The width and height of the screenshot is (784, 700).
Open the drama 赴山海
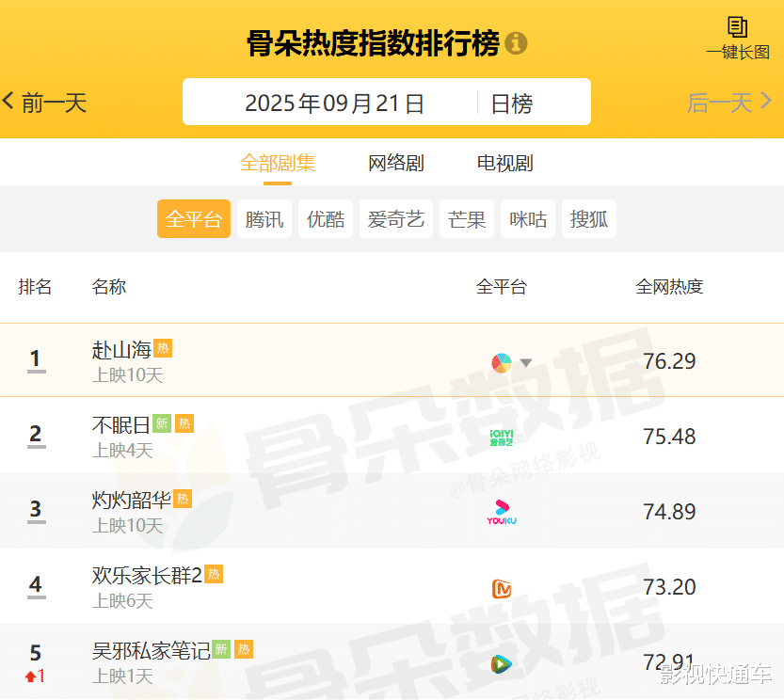tap(121, 349)
